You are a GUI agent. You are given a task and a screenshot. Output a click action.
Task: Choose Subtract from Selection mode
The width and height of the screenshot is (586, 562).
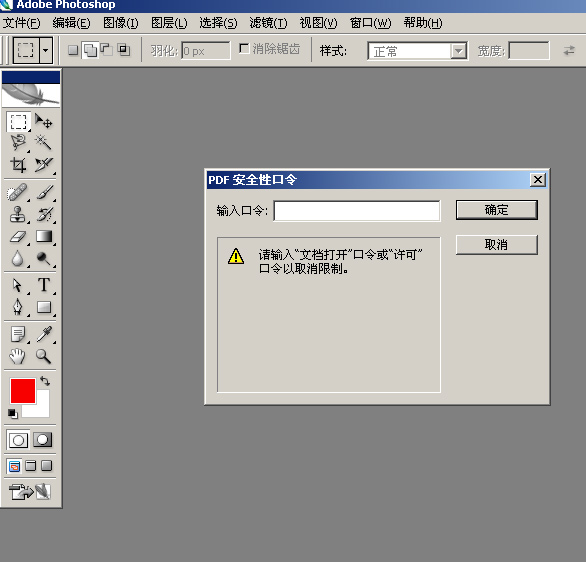(x=107, y=50)
